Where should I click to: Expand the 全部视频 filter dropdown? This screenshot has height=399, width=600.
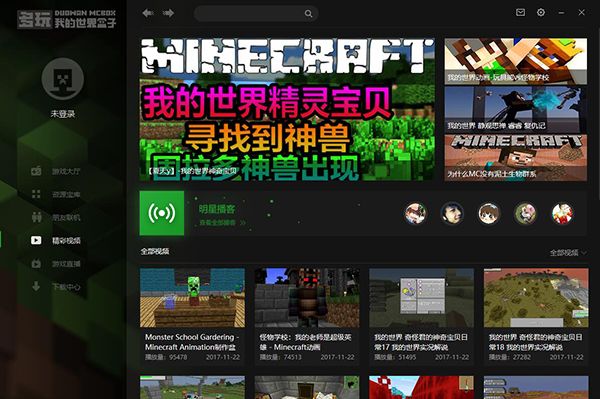point(568,252)
